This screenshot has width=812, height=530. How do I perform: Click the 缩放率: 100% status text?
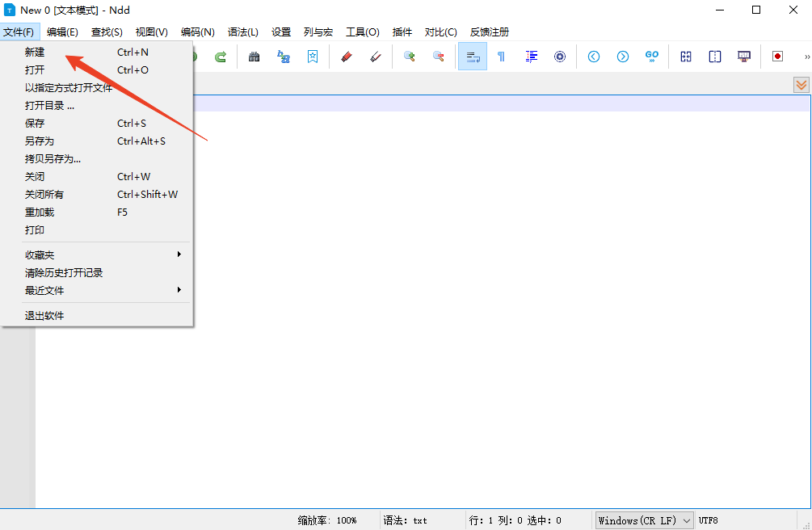tap(327, 520)
